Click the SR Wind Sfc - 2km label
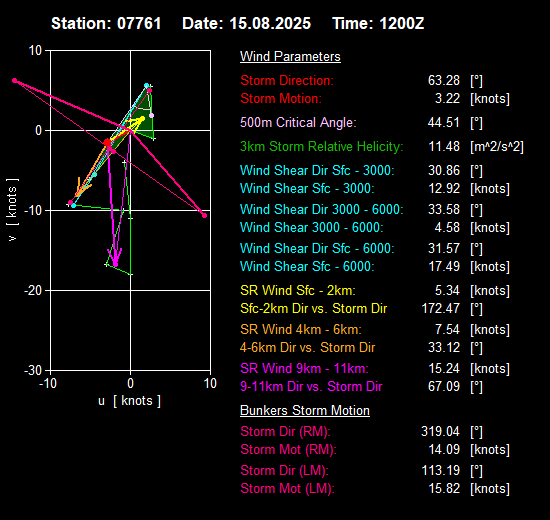 298,291
